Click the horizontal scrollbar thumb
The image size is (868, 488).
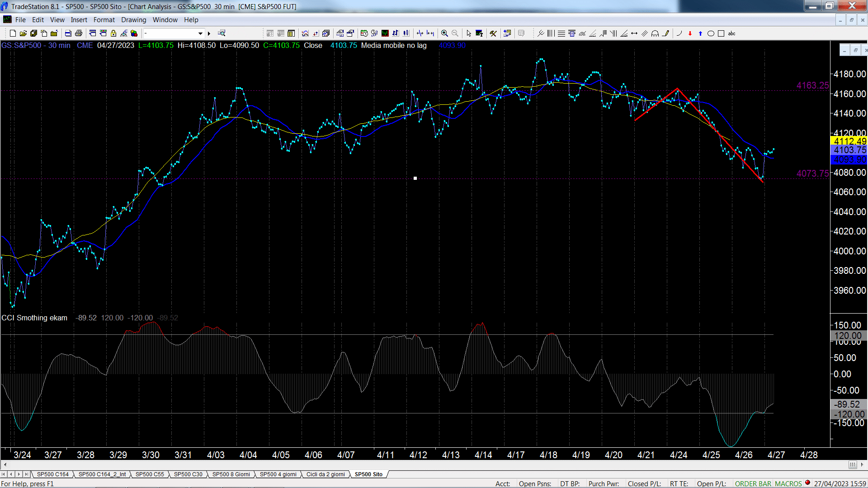(852, 465)
